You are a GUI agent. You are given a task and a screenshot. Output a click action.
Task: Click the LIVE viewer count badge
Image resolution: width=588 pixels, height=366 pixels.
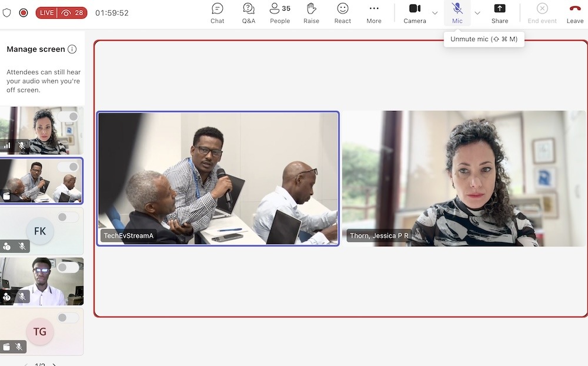click(x=62, y=13)
